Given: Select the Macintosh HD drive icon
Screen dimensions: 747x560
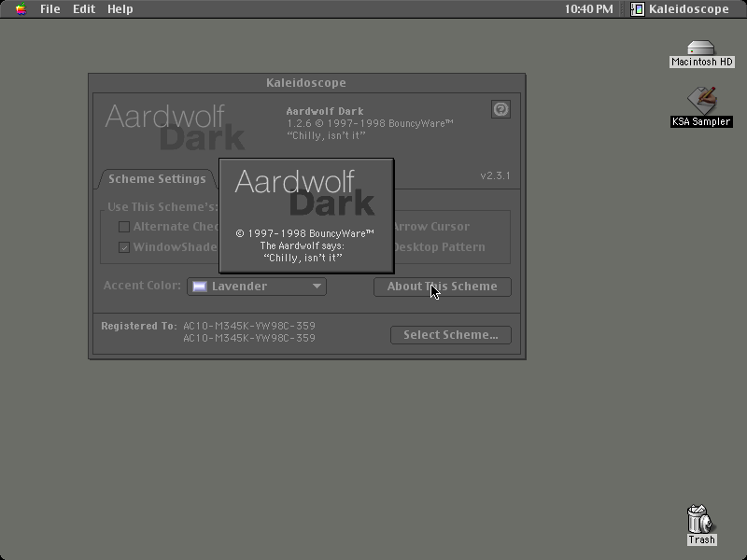Looking at the screenshot, I should click(x=701, y=54).
